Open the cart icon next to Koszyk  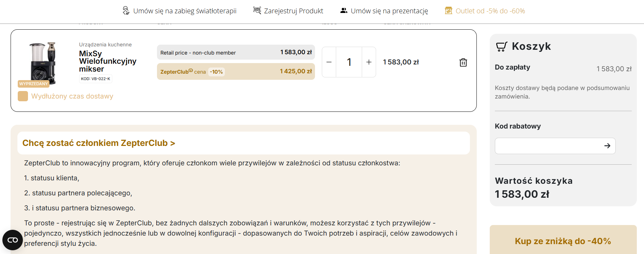pos(501,46)
